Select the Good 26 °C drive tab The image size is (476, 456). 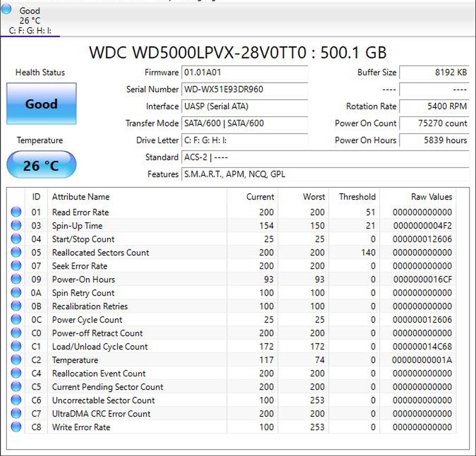coord(30,20)
